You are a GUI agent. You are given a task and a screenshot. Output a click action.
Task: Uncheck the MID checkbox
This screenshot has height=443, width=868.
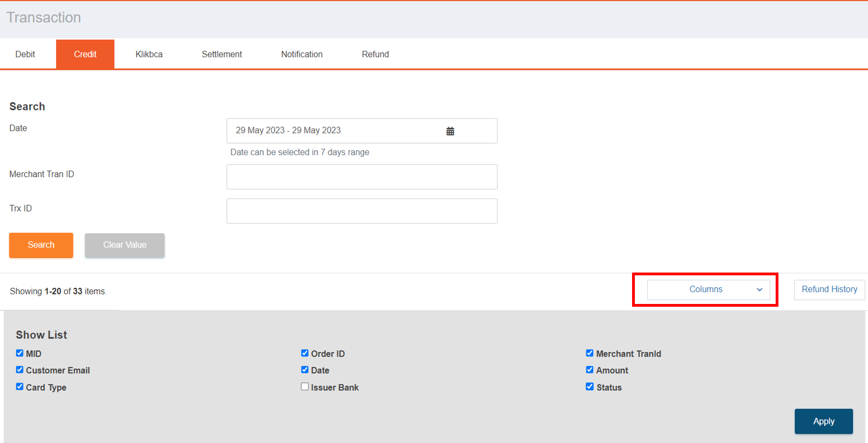[x=19, y=353]
